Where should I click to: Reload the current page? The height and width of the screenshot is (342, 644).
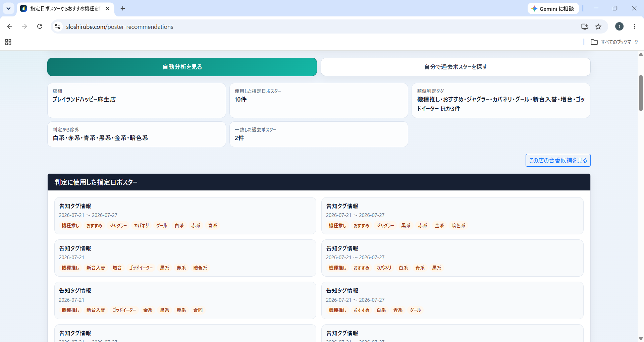tap(40, 26)
